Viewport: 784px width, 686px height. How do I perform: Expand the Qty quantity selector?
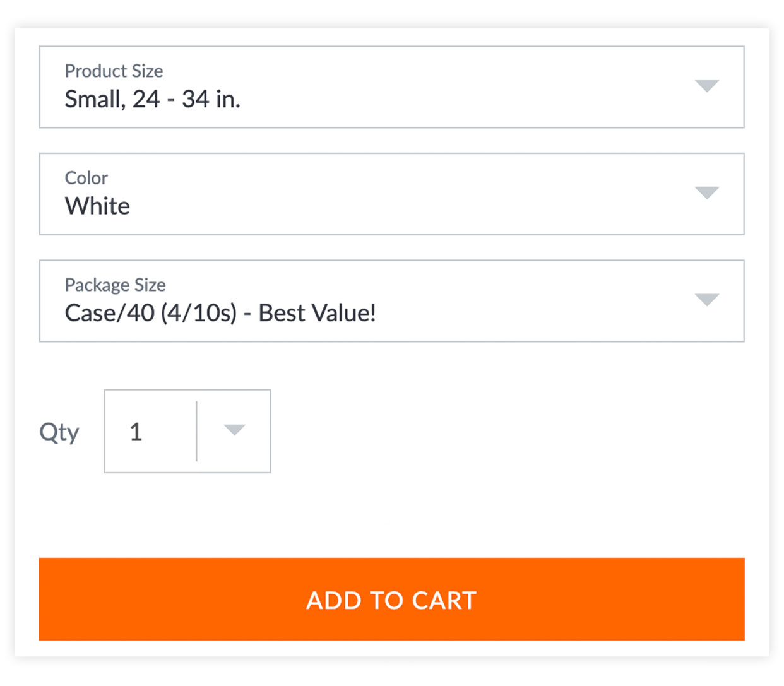(x=187, y=431)
